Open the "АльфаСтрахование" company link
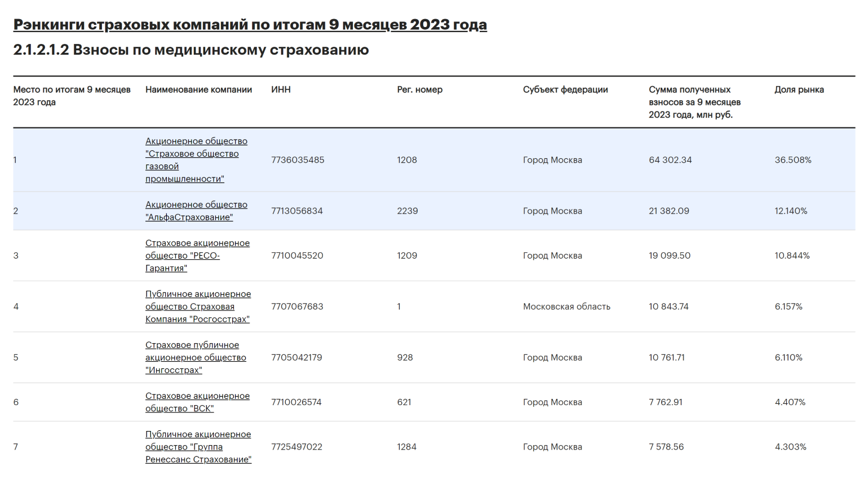 (196, 211)
